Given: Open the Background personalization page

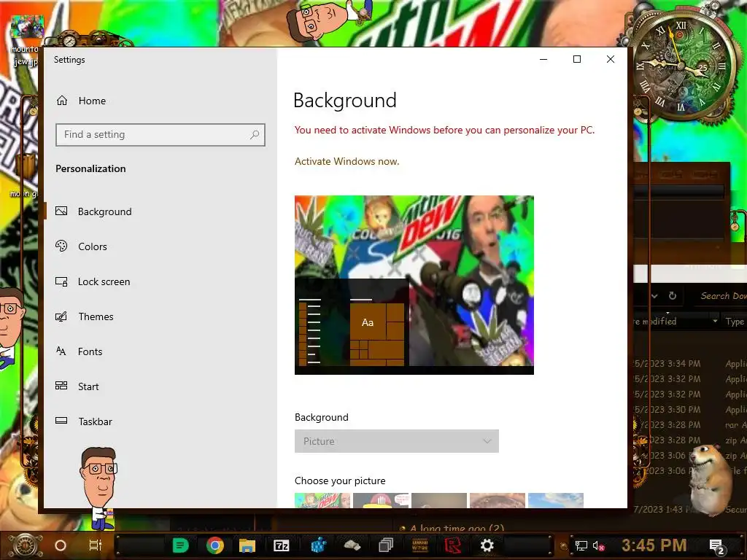Looking at the screenshot, I should pos(93,211).
